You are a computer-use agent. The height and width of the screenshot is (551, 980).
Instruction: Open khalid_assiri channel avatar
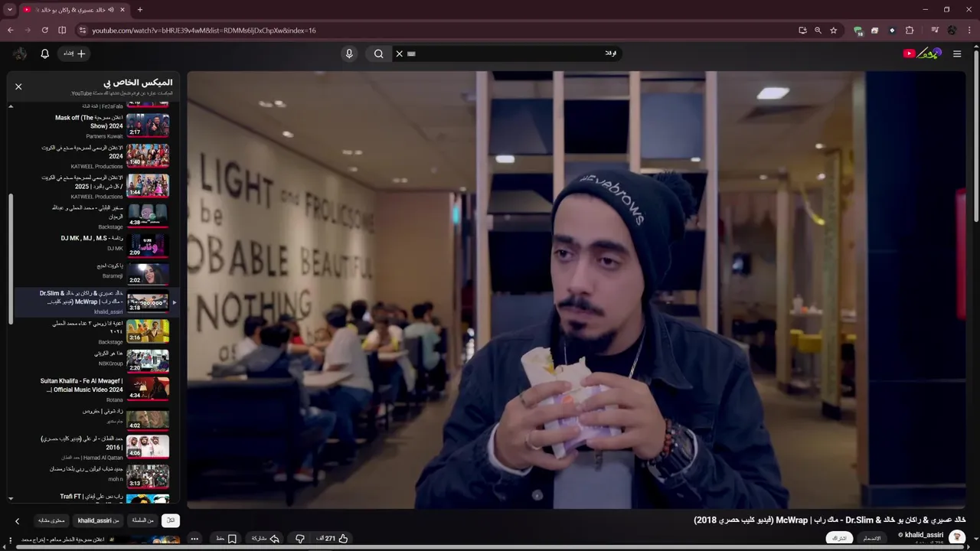[957, 539]
